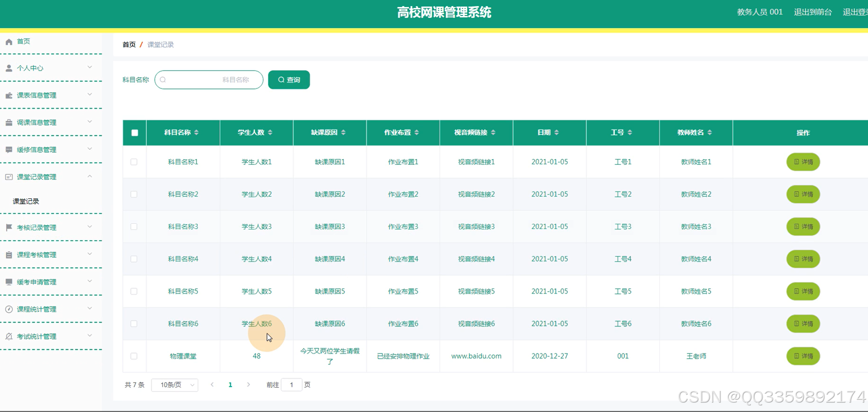The height and width of the screenshot is (412, 868).
Task: Click the 课堂记录管理 card icon
Action: click(9, 177)
